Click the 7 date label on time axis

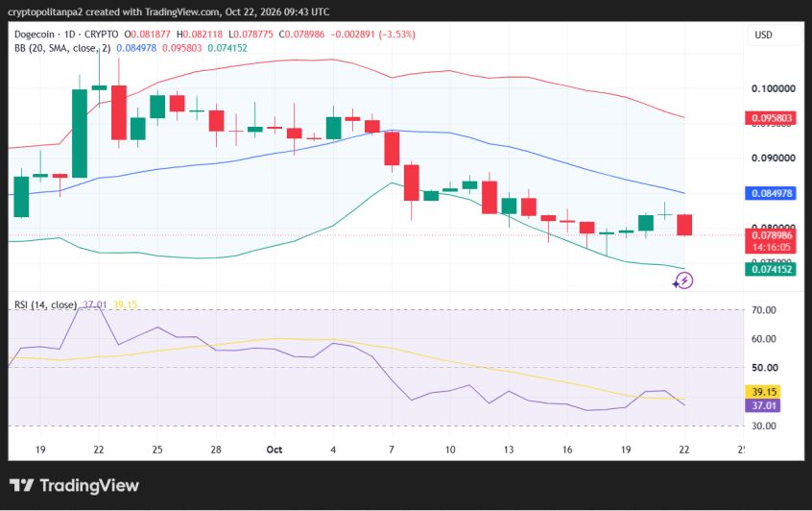392,450
